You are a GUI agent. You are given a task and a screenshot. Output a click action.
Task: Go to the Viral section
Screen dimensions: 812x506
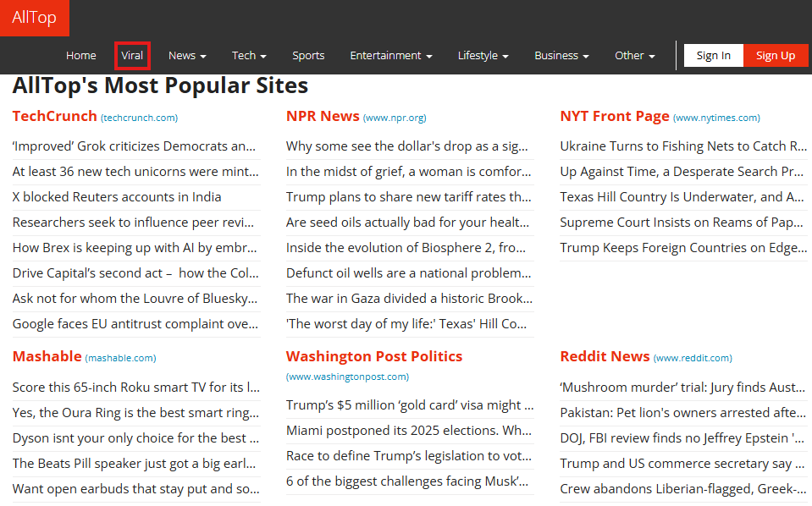click(x=132, y=55)
